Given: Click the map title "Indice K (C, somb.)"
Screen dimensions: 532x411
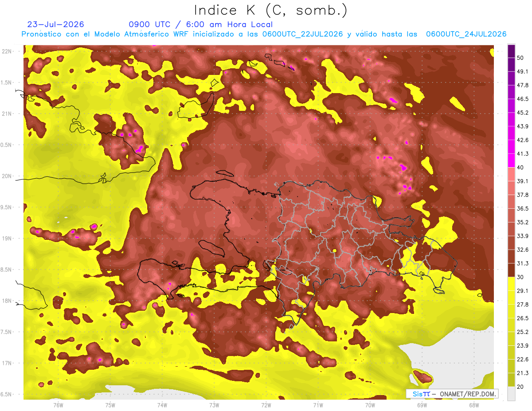Looking at the screenshot, I should [270, 10].
